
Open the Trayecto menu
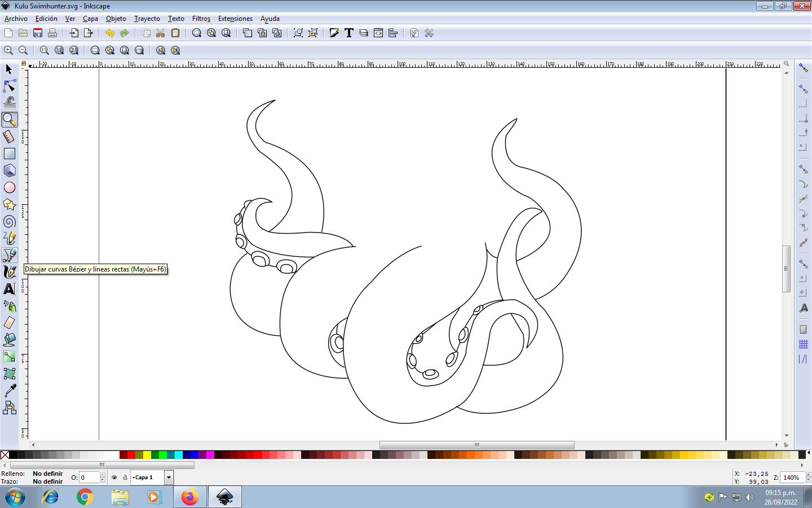point(147,19)
